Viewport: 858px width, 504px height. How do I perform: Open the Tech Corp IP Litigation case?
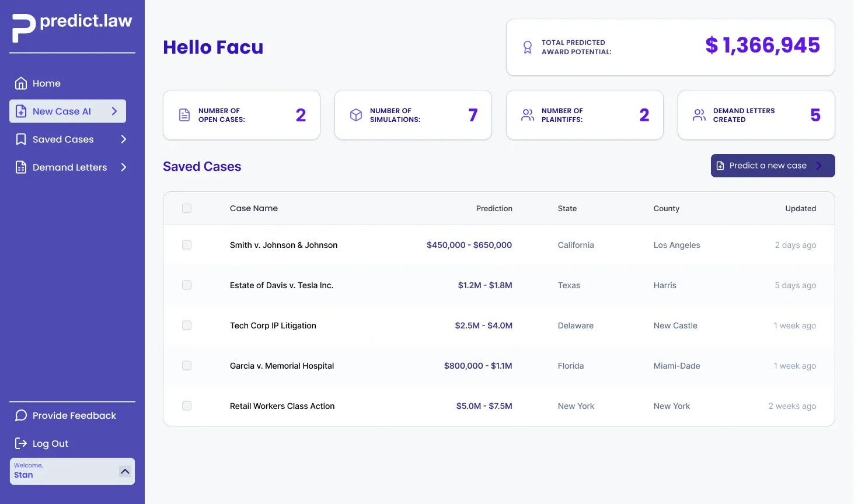tap(273, 325)
